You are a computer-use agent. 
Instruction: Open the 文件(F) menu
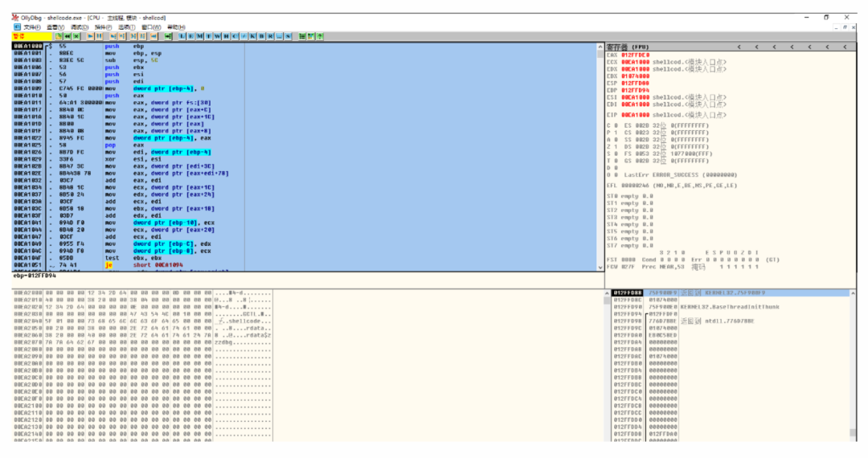[31, 27]
